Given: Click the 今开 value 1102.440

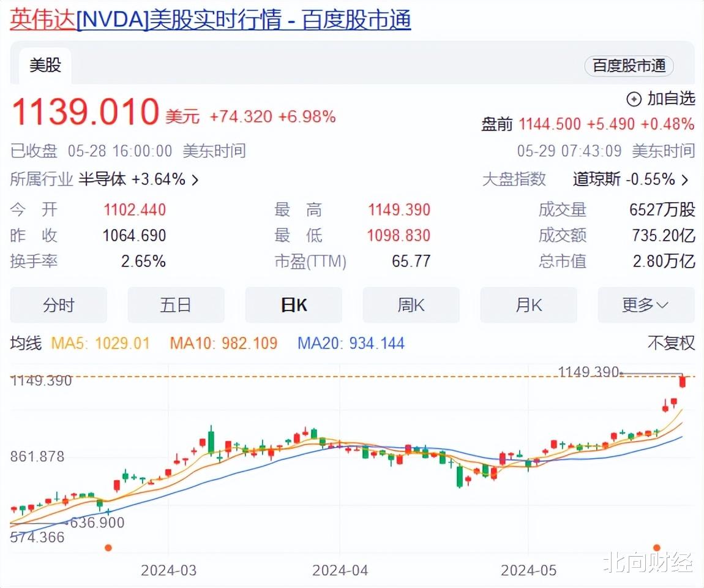Looking at the screenshot, I should [135, 209].
